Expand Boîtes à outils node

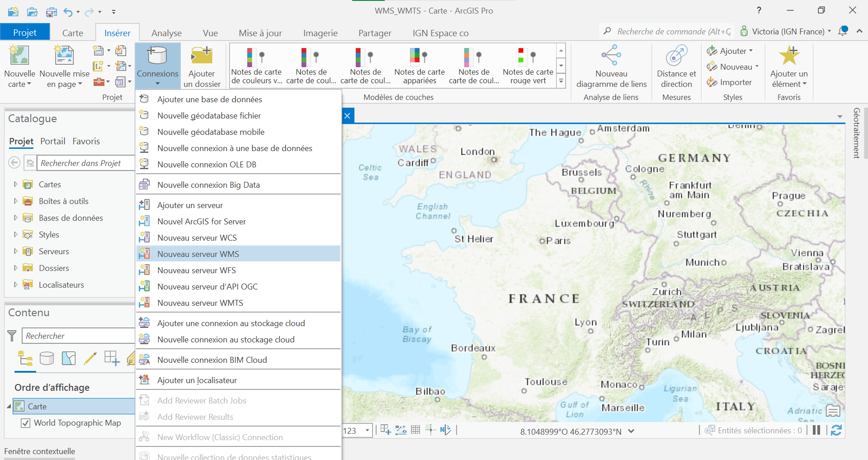pyautogui.click(x=15, y=201)
